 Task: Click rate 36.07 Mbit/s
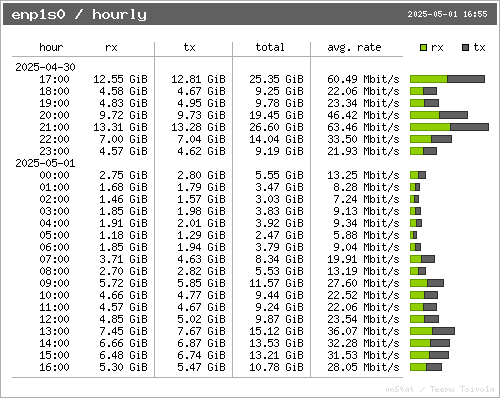click(x=363, y=331)
